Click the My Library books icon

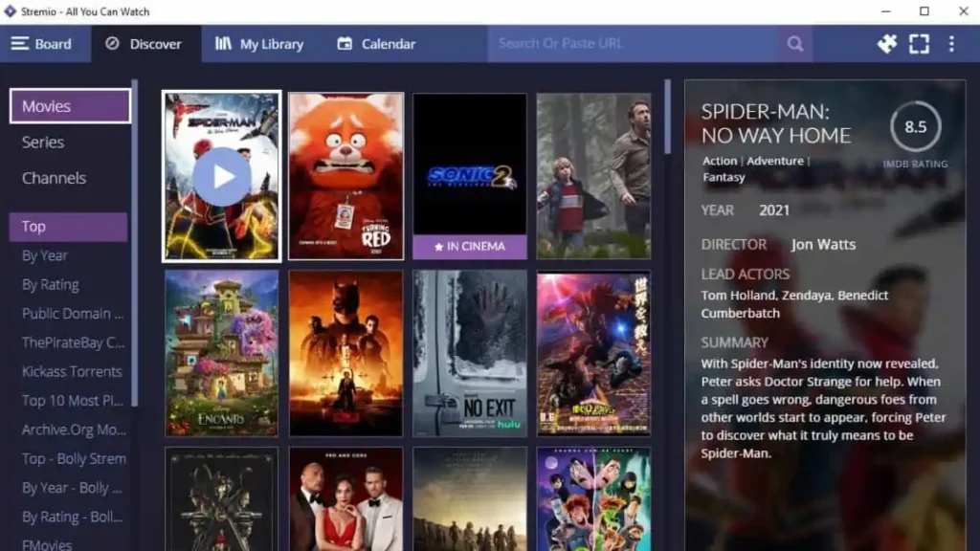pos(223,44)
